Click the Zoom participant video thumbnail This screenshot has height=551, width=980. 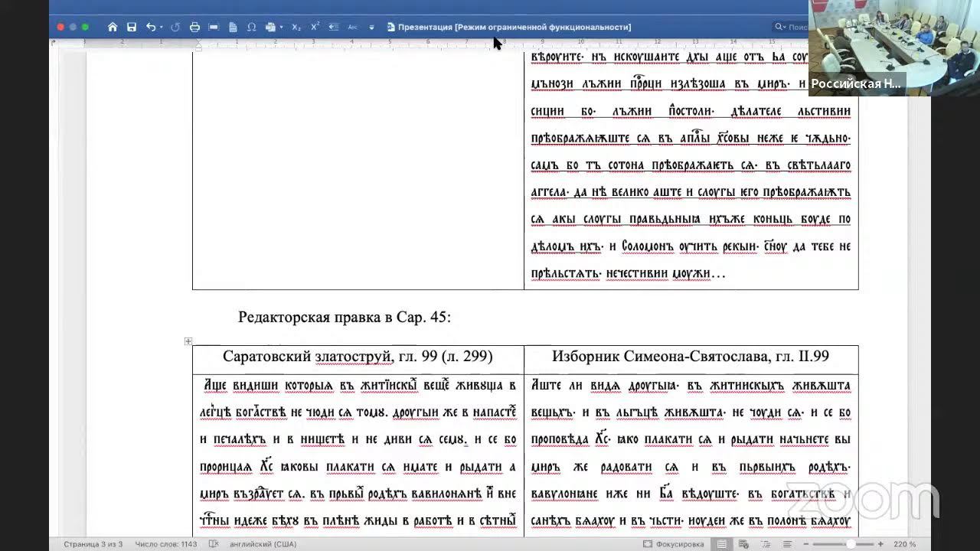pyautogui.click(x=894, y=47)
